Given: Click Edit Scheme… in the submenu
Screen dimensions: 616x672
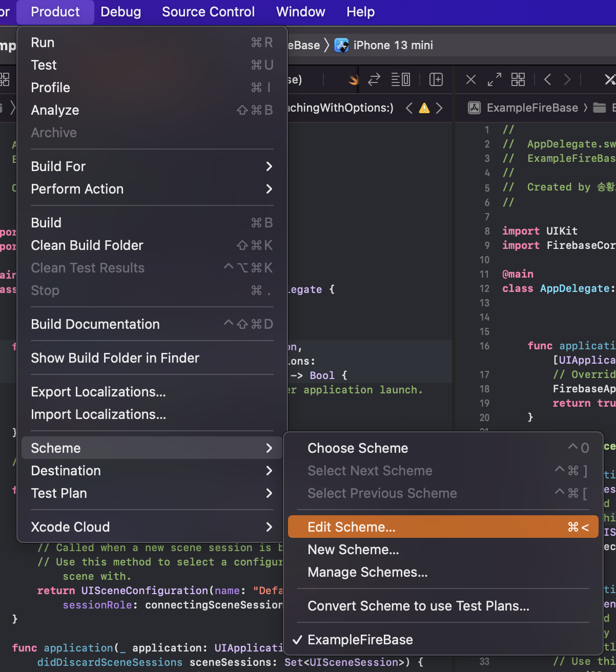Looking at the screenshot, I should [443, 527].
